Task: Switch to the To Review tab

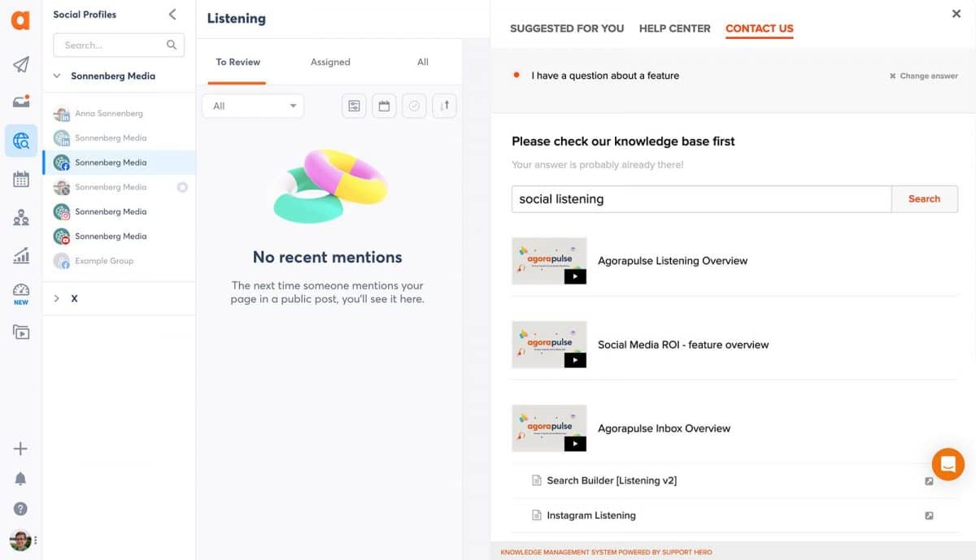Action: coord(237,62)
